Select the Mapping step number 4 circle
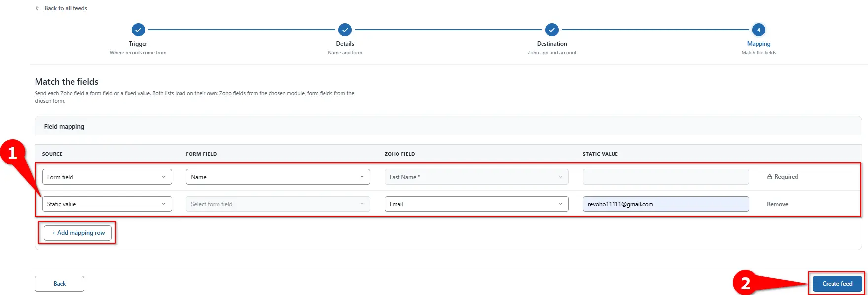The height and width of the screenshot is (295, 868). (759, 30)
